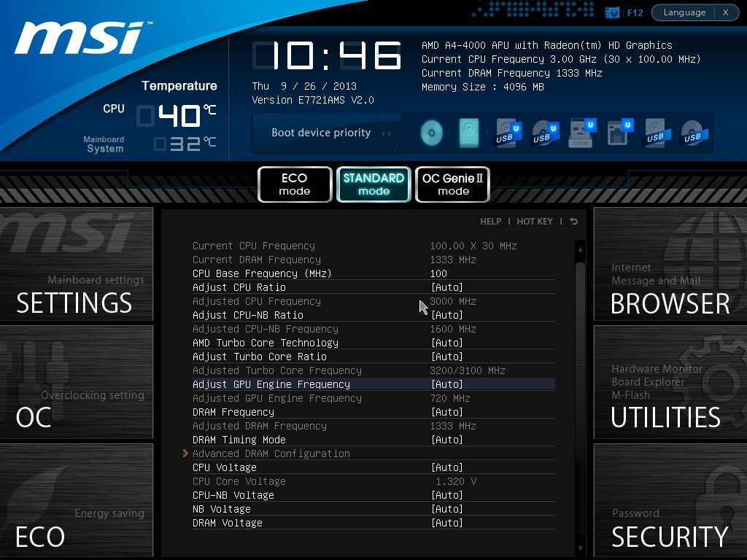Switch to STANDARD mode

374,184
